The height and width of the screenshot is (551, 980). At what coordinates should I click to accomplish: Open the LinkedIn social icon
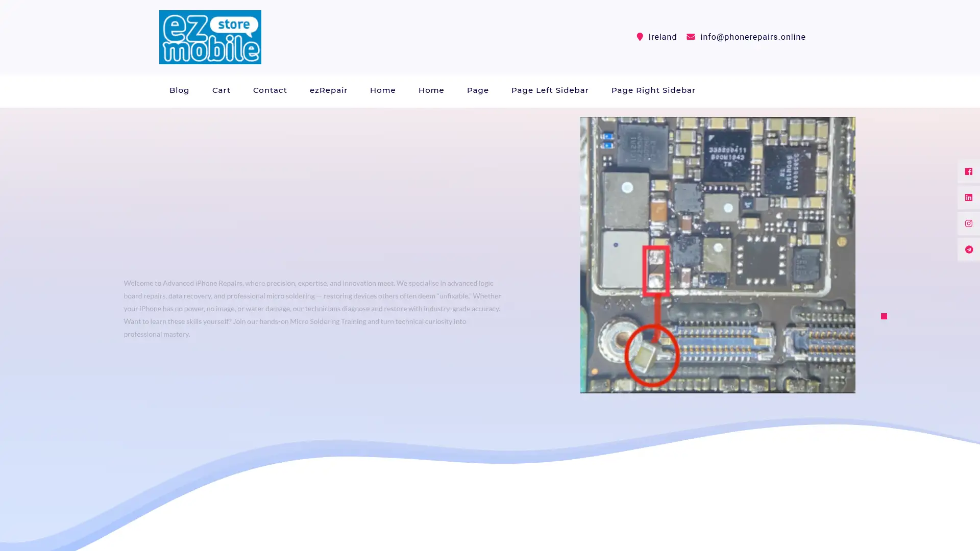968,197
